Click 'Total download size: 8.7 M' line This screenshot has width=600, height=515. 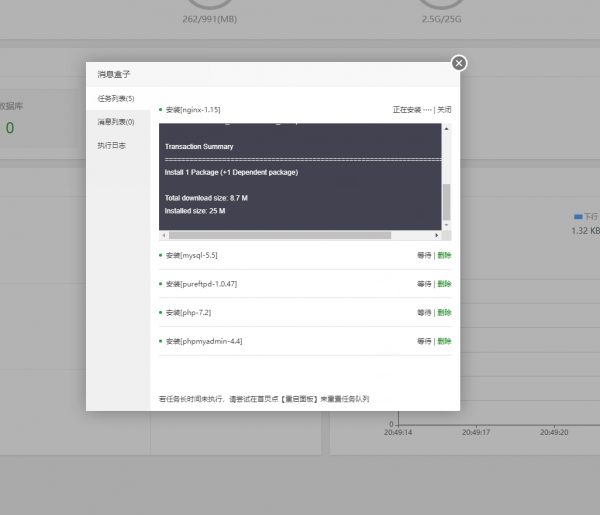pos(206,198)
